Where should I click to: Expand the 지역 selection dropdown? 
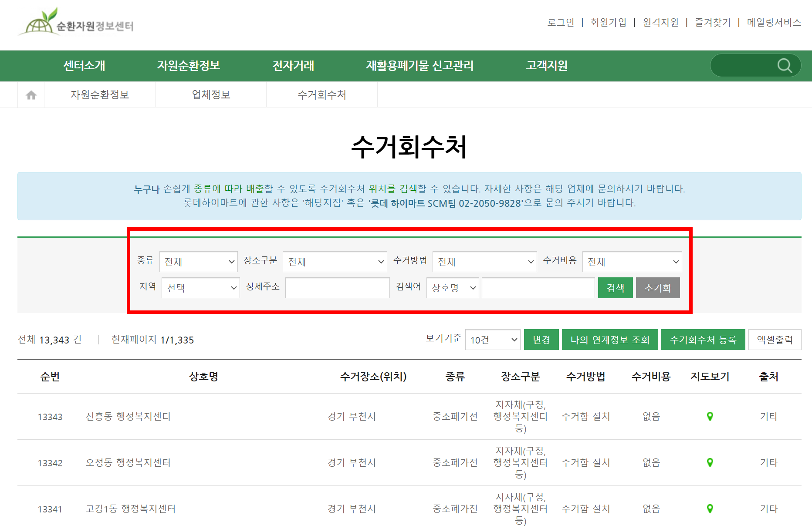(x=200, y=288)
